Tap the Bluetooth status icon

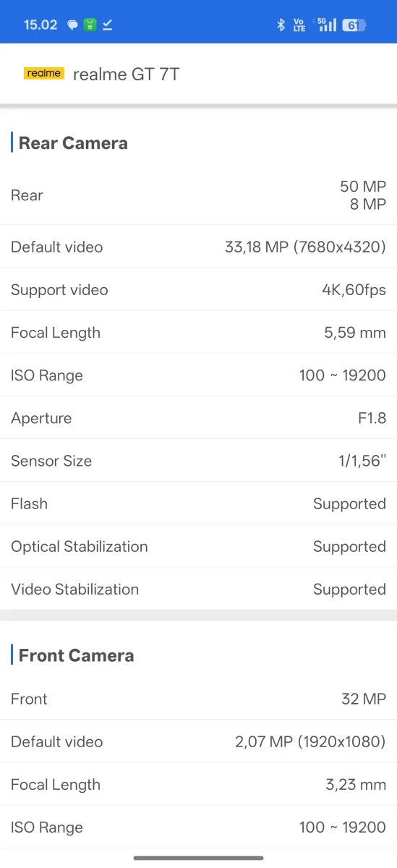(281, 25)
